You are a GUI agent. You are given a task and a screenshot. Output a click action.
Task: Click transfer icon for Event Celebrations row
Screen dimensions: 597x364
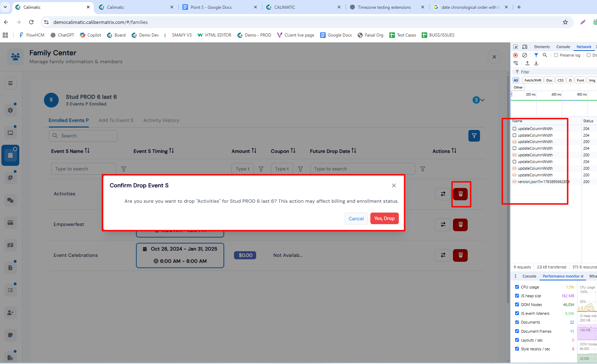coord(443,255)
